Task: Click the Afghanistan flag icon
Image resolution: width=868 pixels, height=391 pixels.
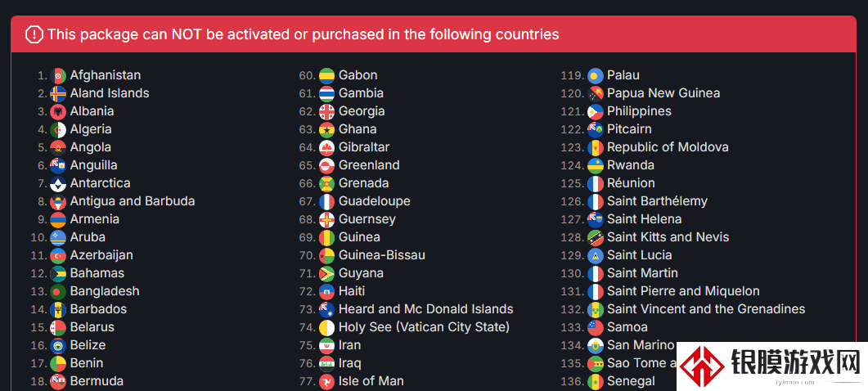Action: [x=58, y=75]
